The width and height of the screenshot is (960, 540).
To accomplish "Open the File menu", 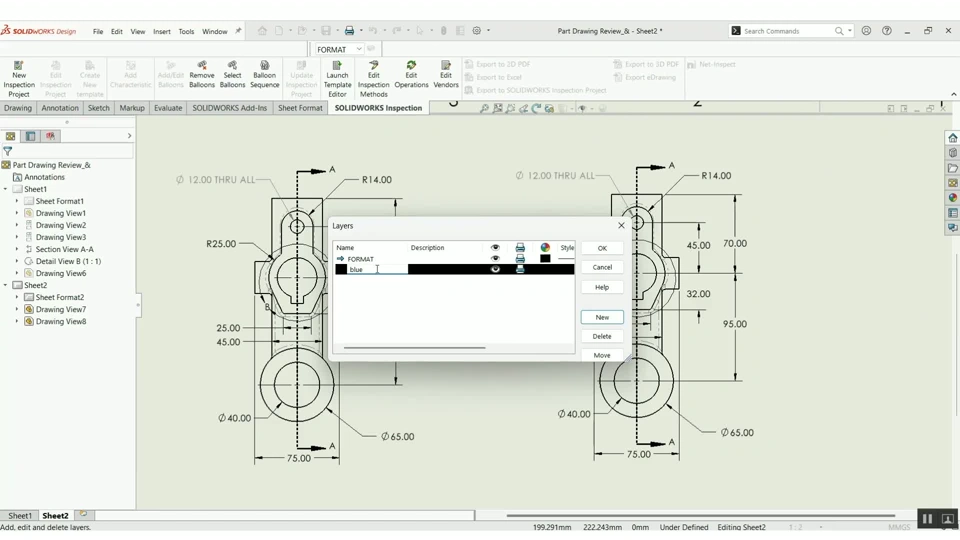I will (x=98, y=31).
